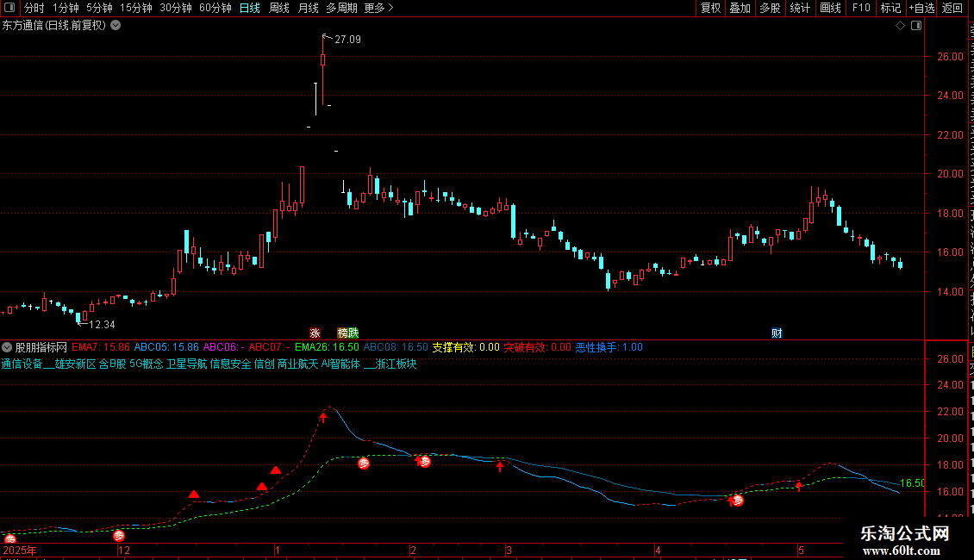This screenshot has height=560, width=974.
Task: Toggle the left sidebar panel icon
Action: pyautogui.click(x=9, y=8)
